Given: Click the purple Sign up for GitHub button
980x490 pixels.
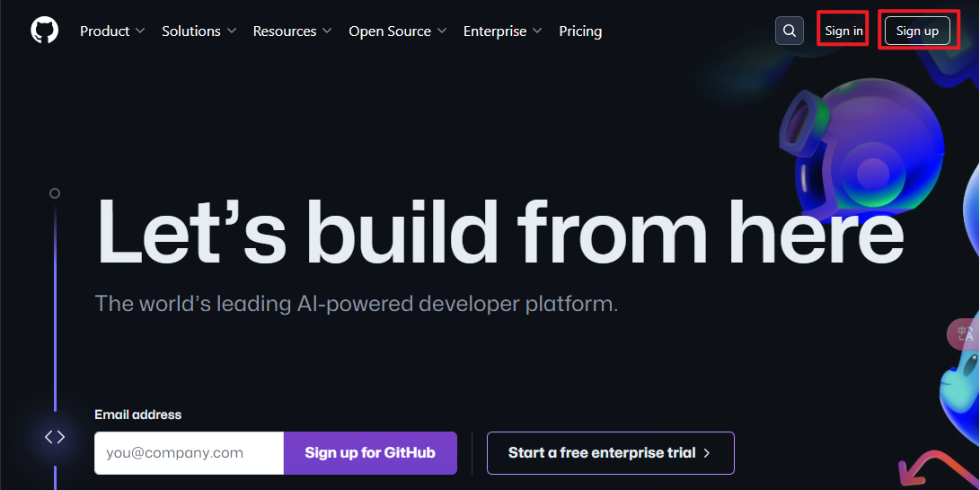Looking at the screenshot, I should (x=370, y=453).
